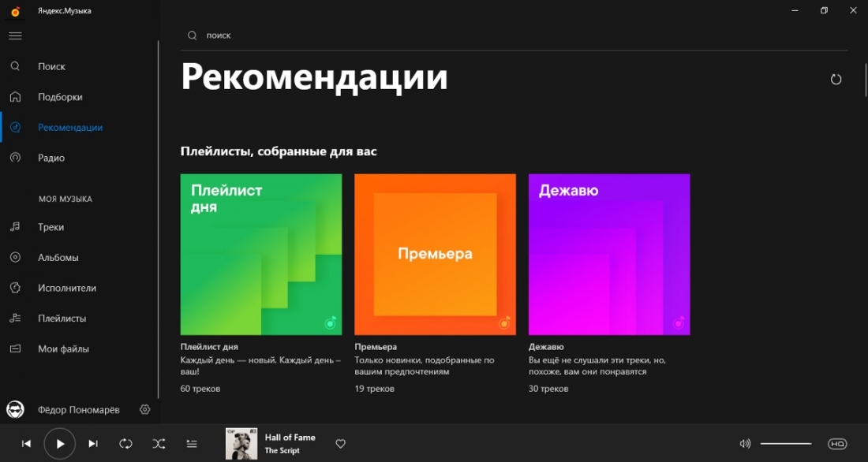The height and width of the screenshot is (462, 868).
Task: Open settings gear next to Фёдор Пономарёв
Action: [x=144, y=409]
